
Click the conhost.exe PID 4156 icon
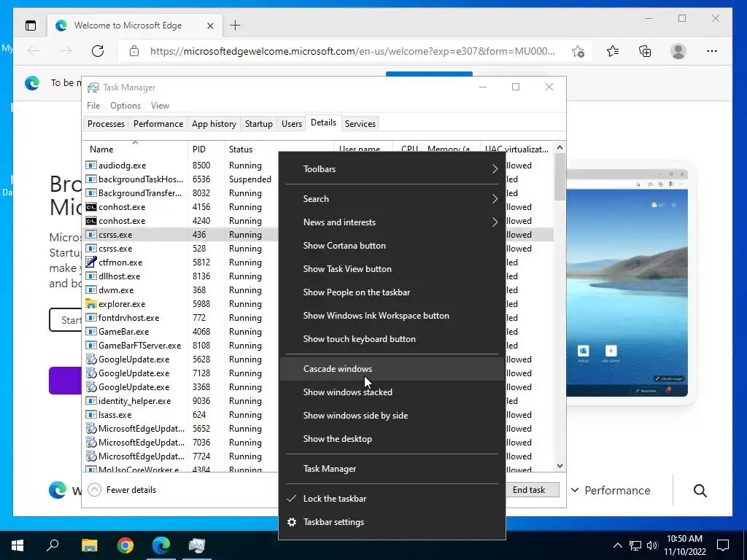click(x=90, y=206)
